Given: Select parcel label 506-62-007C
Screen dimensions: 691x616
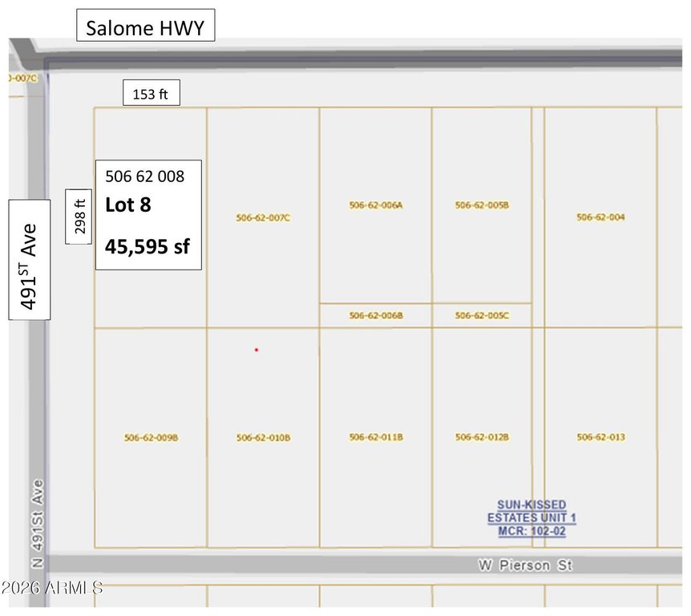Looking at the screenshot, I should pyautogui.click(x=263, y=218).
